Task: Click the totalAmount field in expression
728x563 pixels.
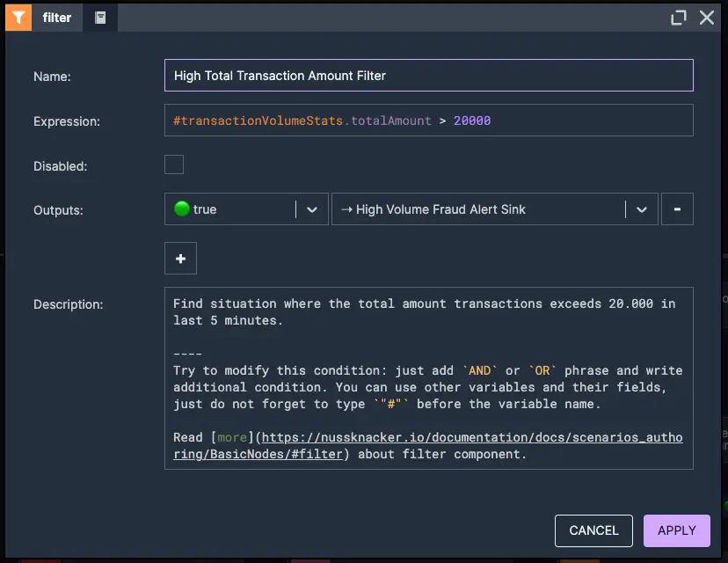Action: pyautogui.click(x=391, y=121)
